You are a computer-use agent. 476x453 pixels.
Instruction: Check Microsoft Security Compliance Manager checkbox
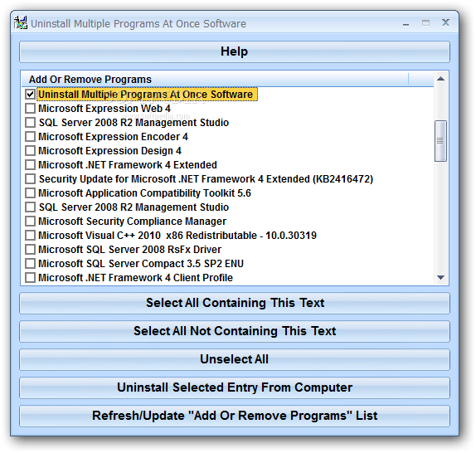tap(30, 221)
